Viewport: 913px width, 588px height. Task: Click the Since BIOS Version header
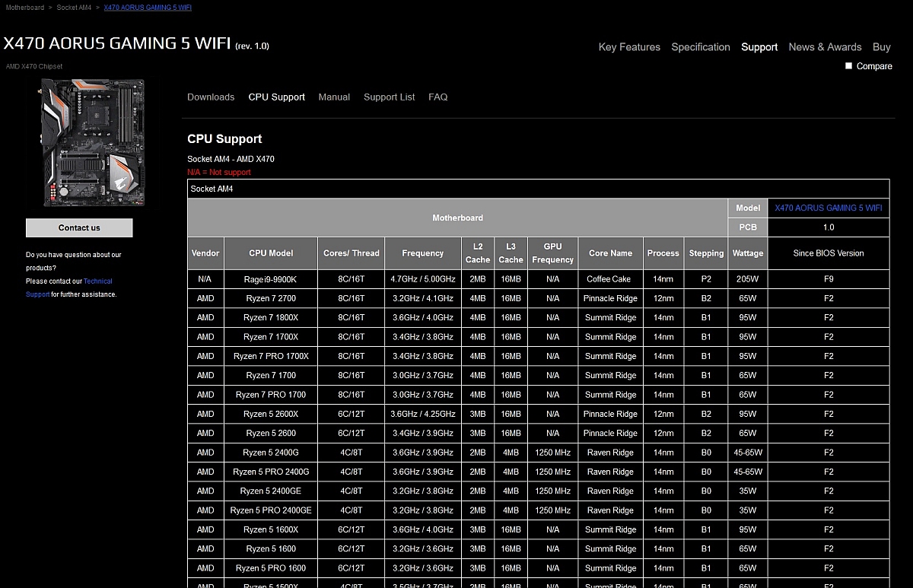[x=829, y=253]
